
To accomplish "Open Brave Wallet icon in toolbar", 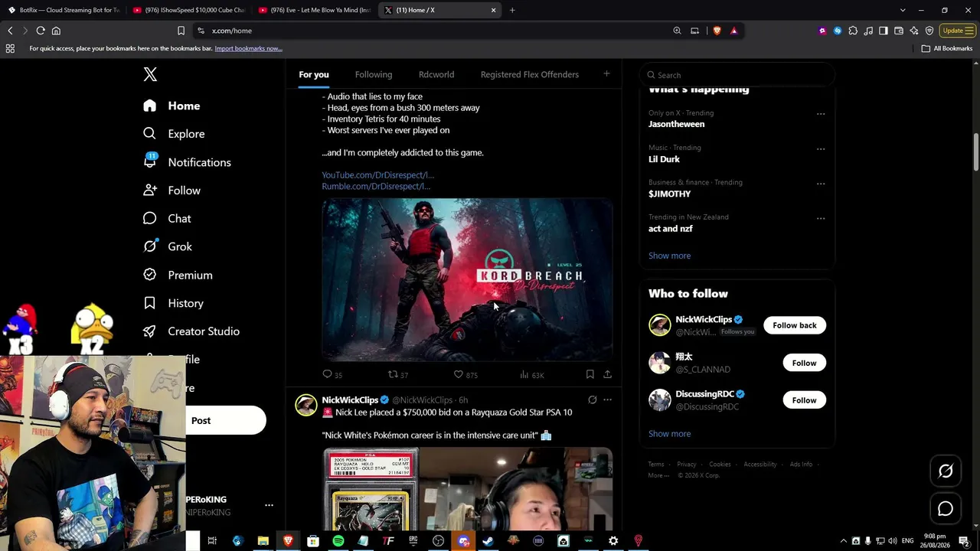I will (x=899, y=31).
